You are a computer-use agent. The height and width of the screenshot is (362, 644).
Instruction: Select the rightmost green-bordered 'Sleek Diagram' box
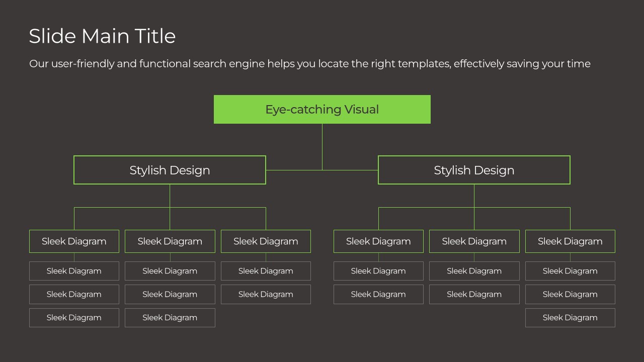pos(570,241)
